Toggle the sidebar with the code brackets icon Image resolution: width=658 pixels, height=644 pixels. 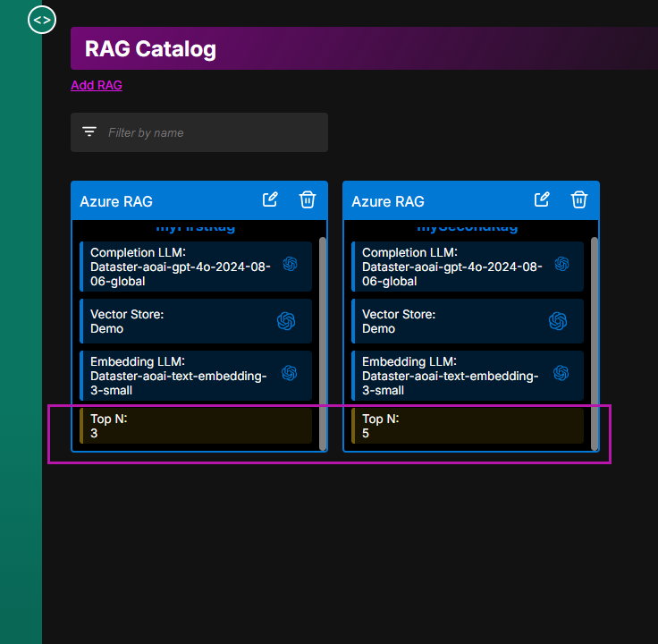coord(42,20)
